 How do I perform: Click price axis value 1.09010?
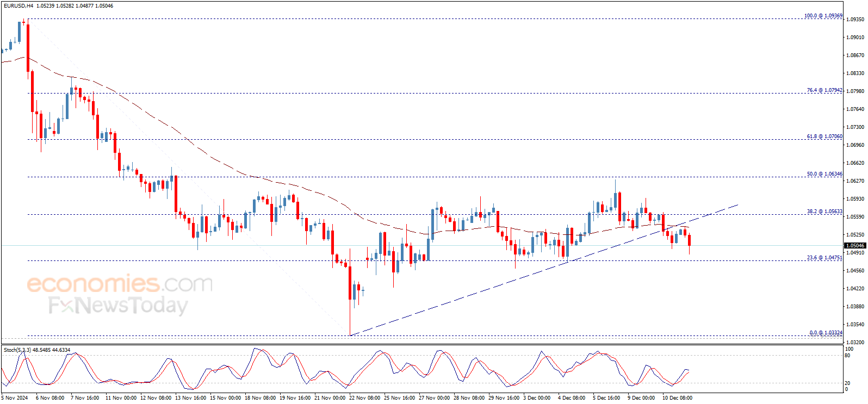click(x=855, y=38)
